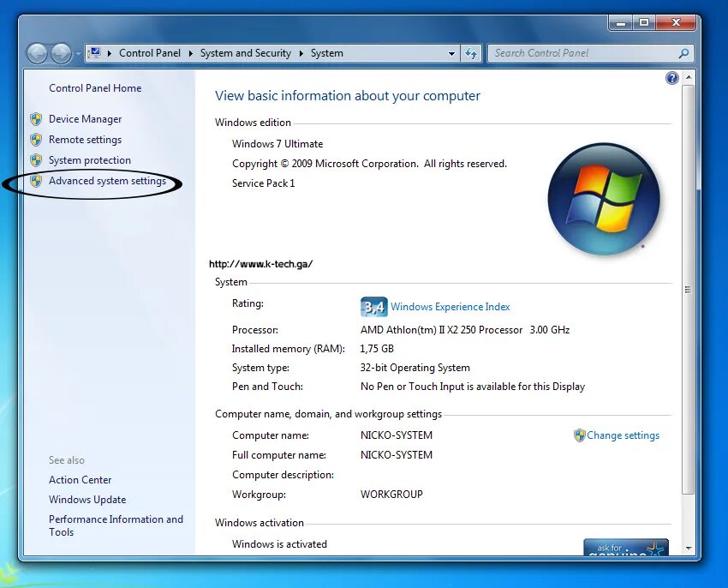
Task: Open Remote settings link
Action: [x=85, y=140]
